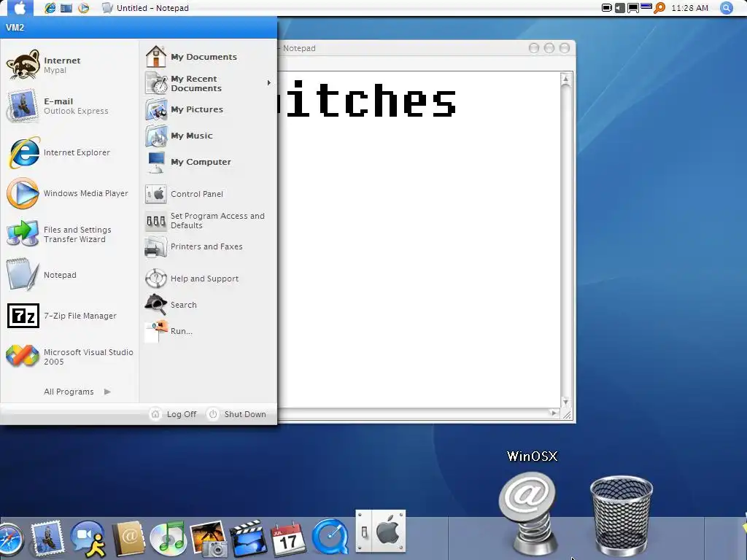This screenshot has width=747, height=560.
Task: Open My Documents folder
Action: (208, 57)
